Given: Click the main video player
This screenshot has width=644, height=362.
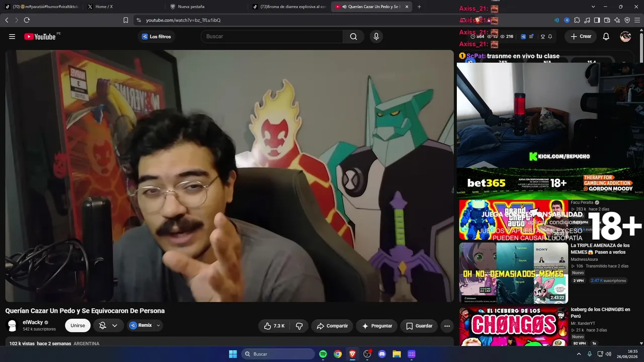Looking at the screenshot, I should pyautogui.click(x=229, y=175).
